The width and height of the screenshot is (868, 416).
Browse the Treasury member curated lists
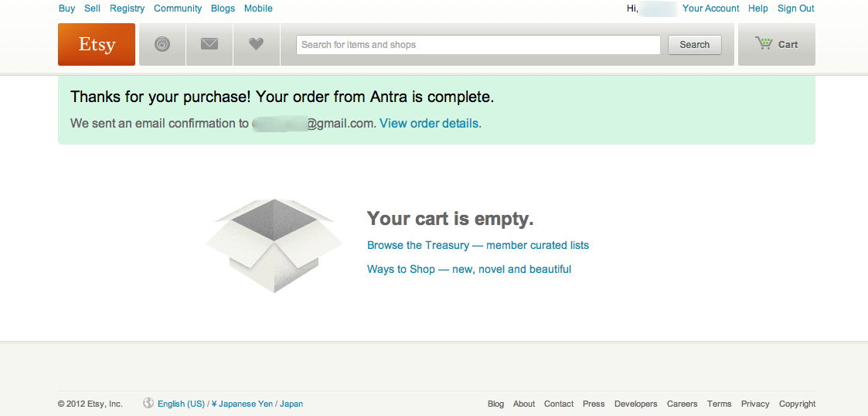(x=478, y=245)
